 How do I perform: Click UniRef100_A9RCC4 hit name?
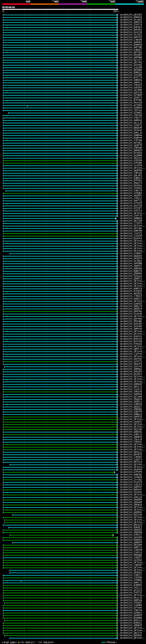(x=131, y=289)
